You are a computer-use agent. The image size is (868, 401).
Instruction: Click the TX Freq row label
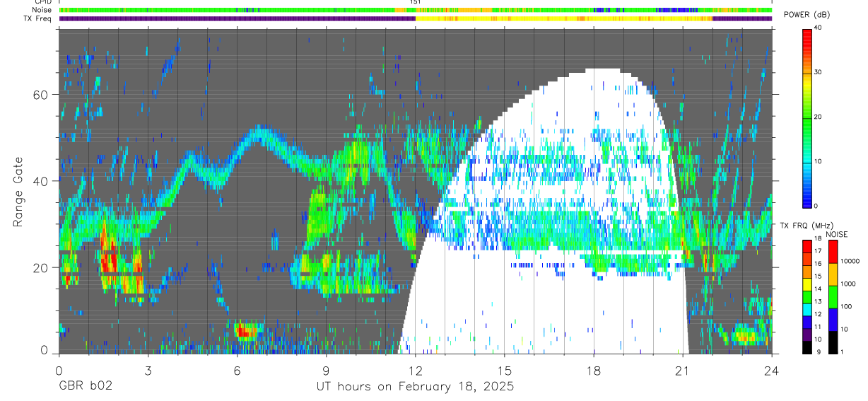37,18
